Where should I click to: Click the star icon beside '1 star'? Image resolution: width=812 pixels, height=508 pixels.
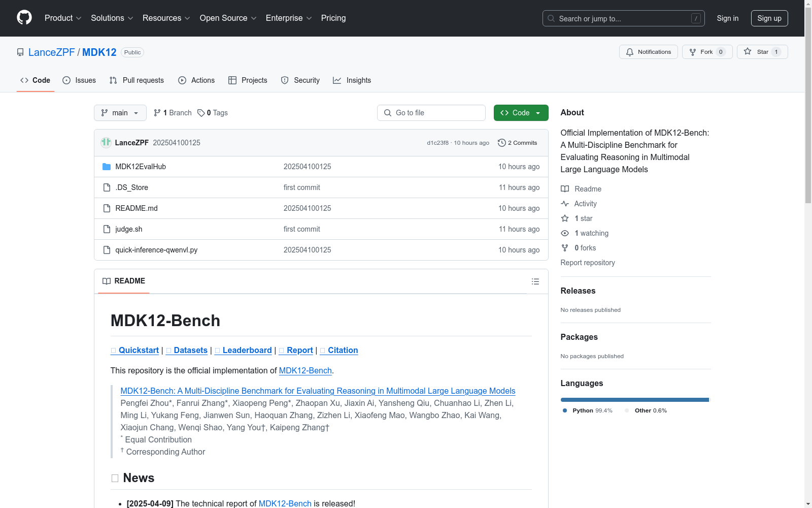[x=565, y=218]
